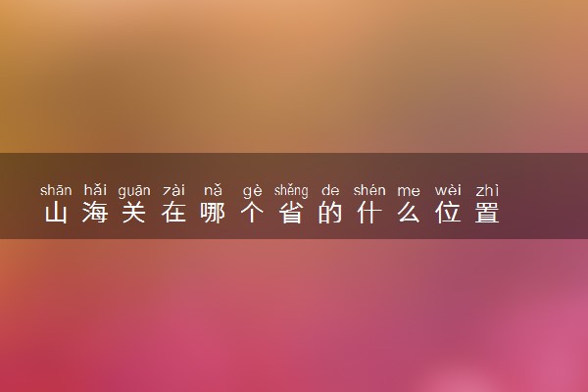Select the pinyin label zhì
Screen dimensions: 588x392
(x=487, y=190)
